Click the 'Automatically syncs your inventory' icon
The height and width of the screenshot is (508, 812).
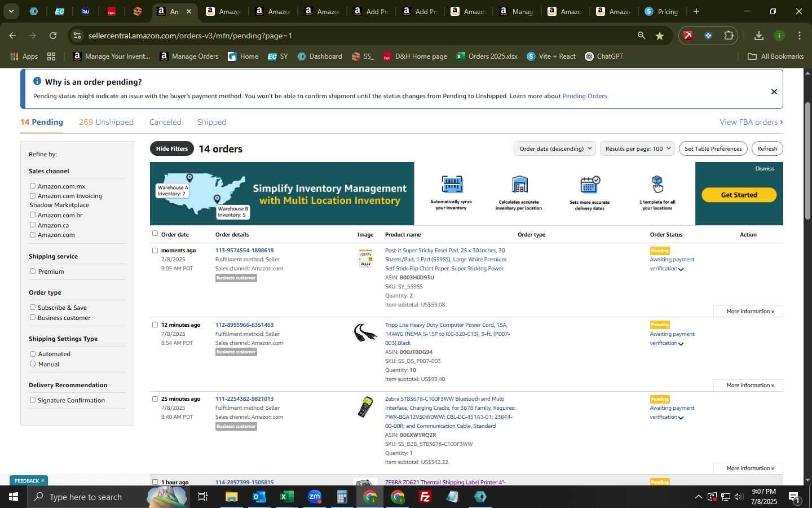(x=452, y=184)
